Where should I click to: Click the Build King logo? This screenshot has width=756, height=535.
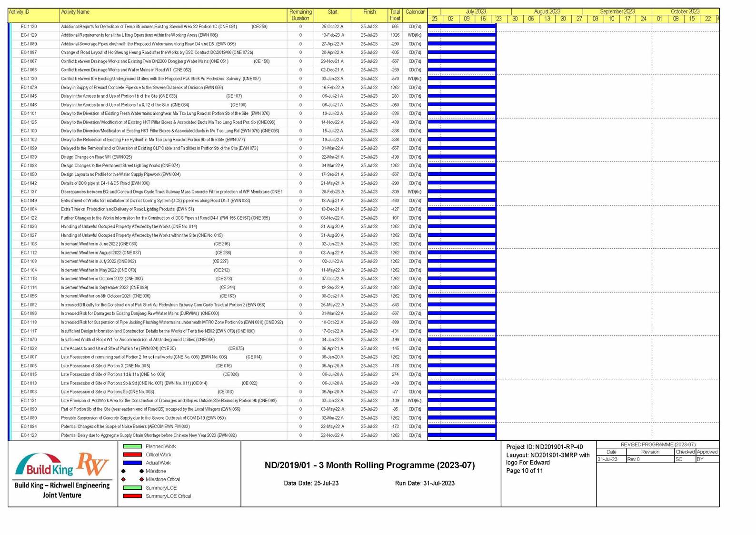(x=44, y=466)
